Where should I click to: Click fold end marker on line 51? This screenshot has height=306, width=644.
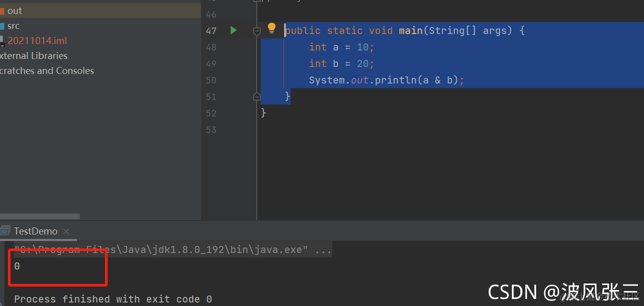coord(257,96)
